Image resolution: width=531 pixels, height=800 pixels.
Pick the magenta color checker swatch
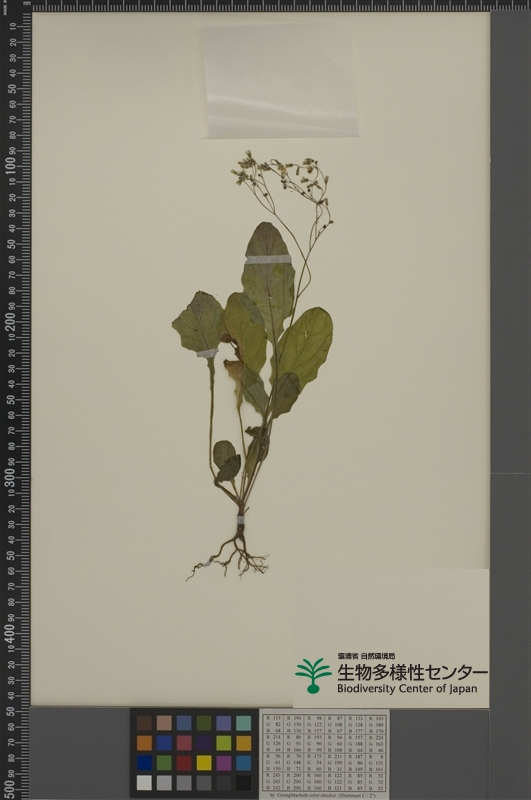pos(223,763)
